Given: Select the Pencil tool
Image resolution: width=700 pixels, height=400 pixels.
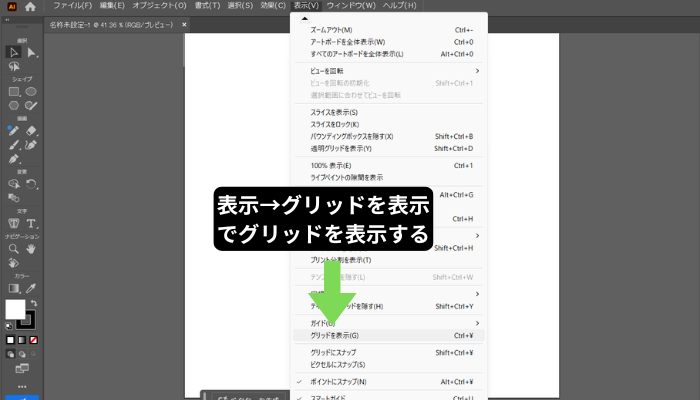Looking at the screenshot, I should click(x=13, y=130).
